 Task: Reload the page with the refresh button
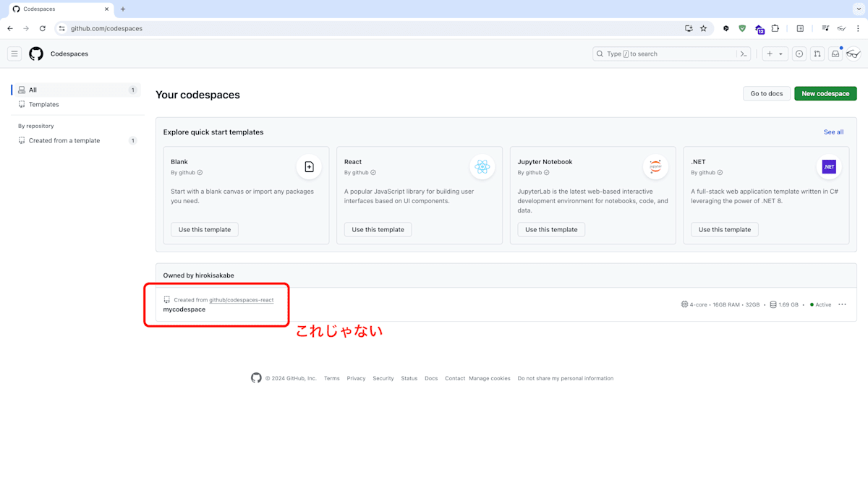coord(43,28)
